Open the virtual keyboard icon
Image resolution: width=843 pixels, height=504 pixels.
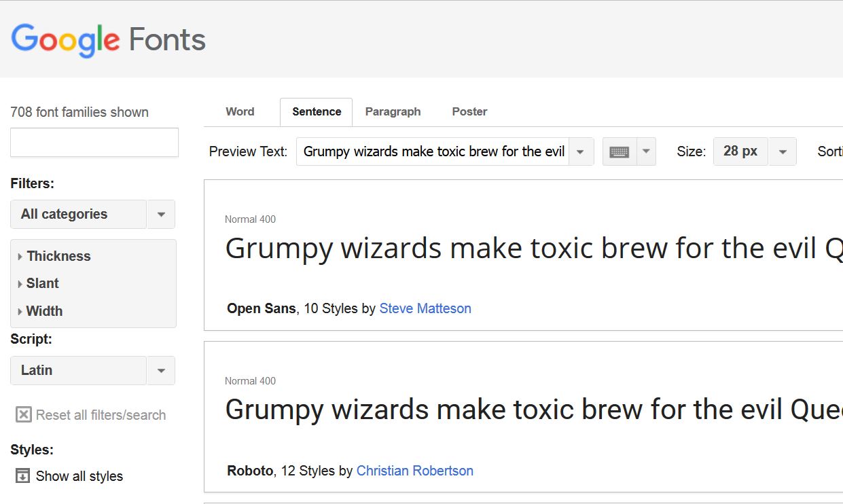coord(620,151)
